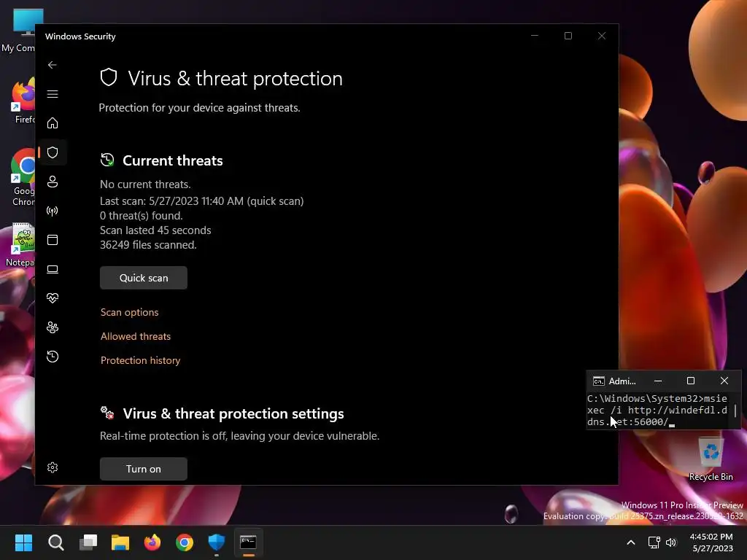Close the Windows Security window

[x=602, y=36]
